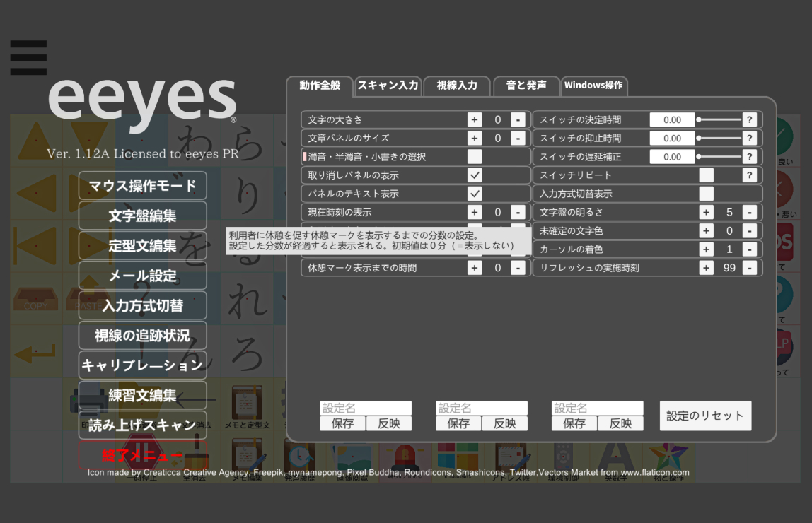Increase 未確定の文字色 value
Image resolution: width=812 pixels, height=523 pixels.
706,230
